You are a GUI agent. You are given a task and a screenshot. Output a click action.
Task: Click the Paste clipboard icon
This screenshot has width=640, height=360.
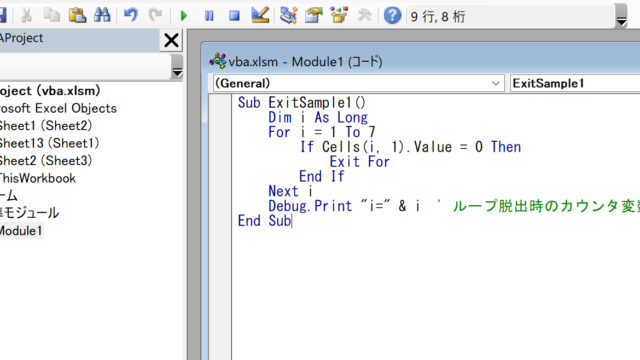(77, 16)
